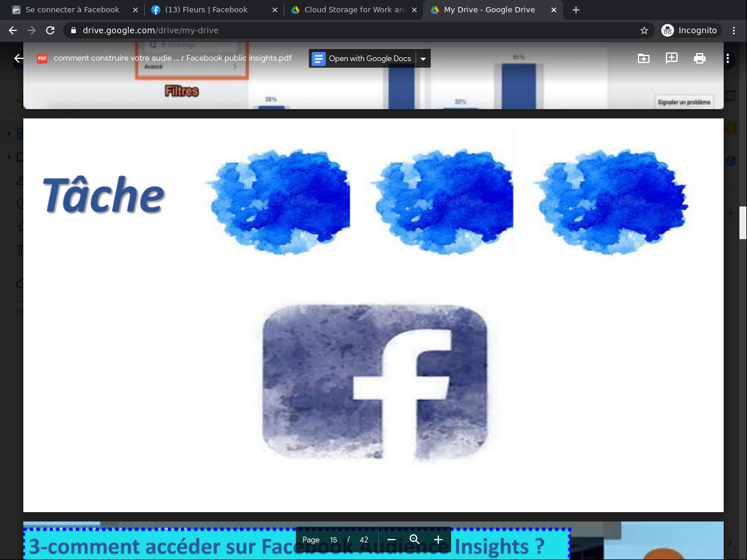Click the Tâche heading on the page
Image resolution: width=747 pixels, height=560 pixels.
[104, 195]
